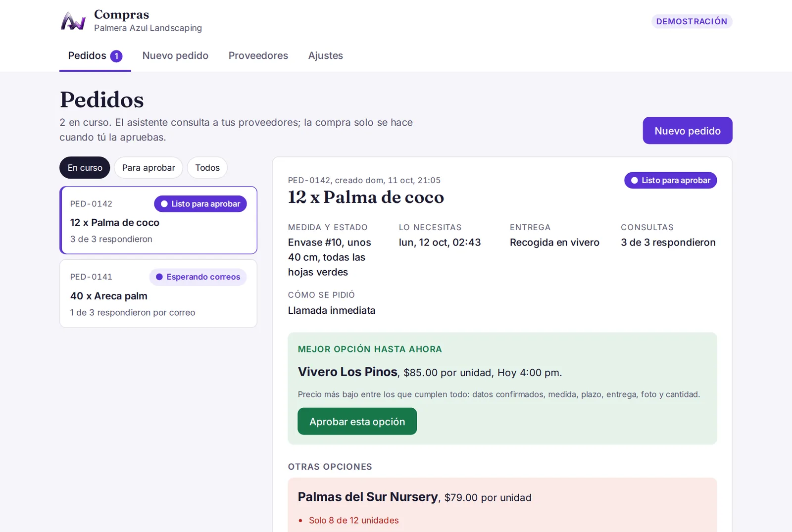Viewport: 792px width, 532px height.
Task: Click the Pedidos notification count badge
Action: click(116, 56)
